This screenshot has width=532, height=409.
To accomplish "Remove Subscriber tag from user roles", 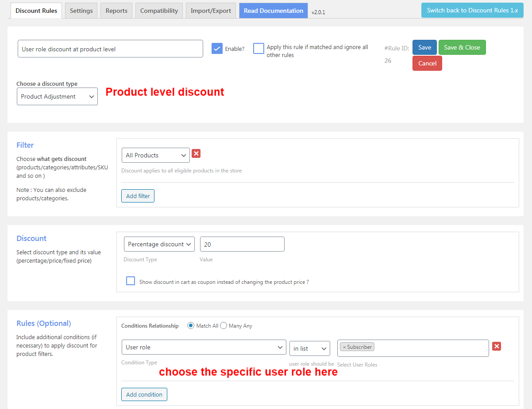I will tap(344, 347).
